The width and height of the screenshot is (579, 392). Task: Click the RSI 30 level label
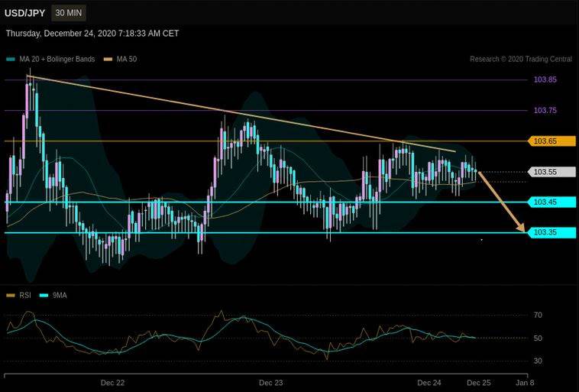(538, 361)
